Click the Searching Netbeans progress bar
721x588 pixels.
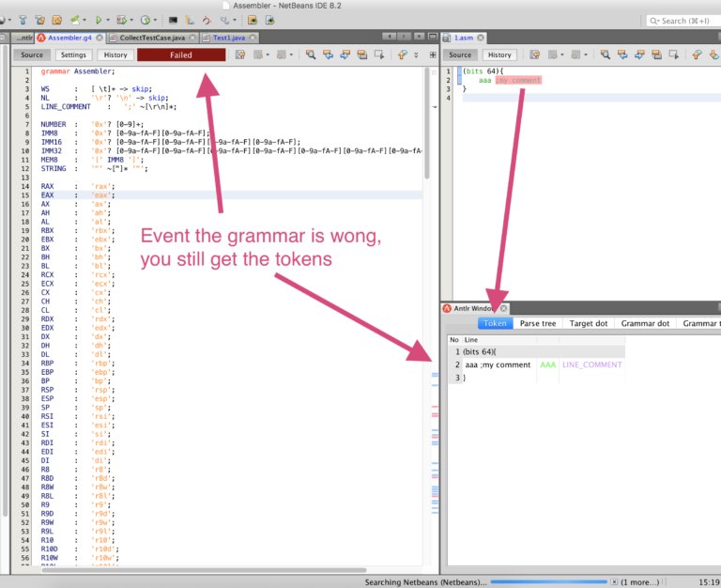click(548, 582)
